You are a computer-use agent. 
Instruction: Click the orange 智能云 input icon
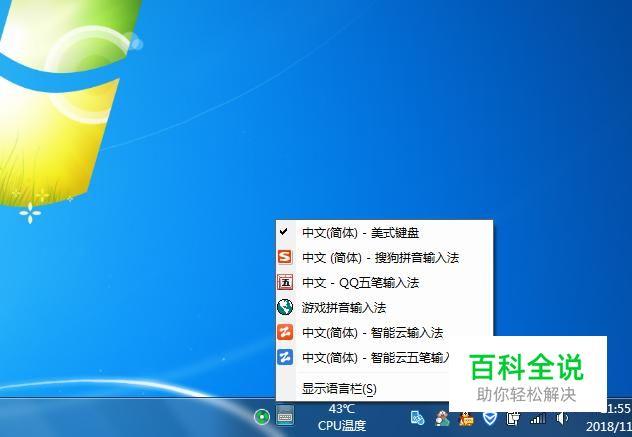click(x=285, y=332)
